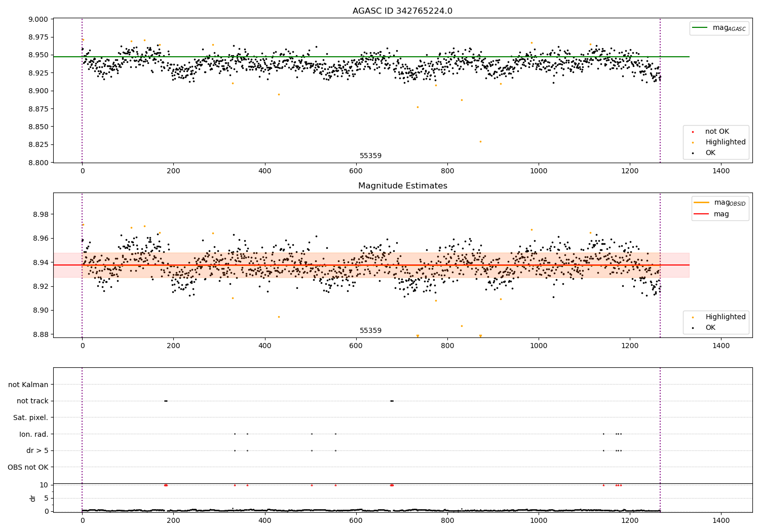Image resolution: width=760 pixels, height=532 pixels.
Task: Click 'Highlighted' in Magnitude Estimates legend
Action: pos(725,317)
